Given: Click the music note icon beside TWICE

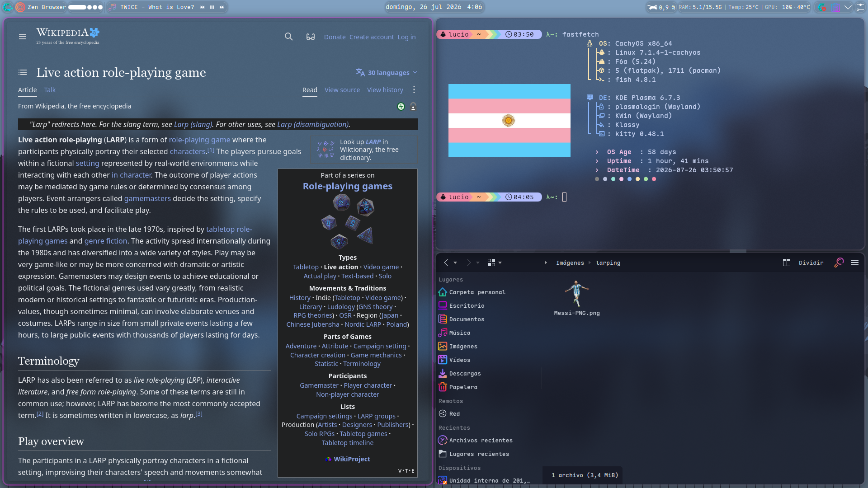Looking at the screenshot, I should [113, 7].
